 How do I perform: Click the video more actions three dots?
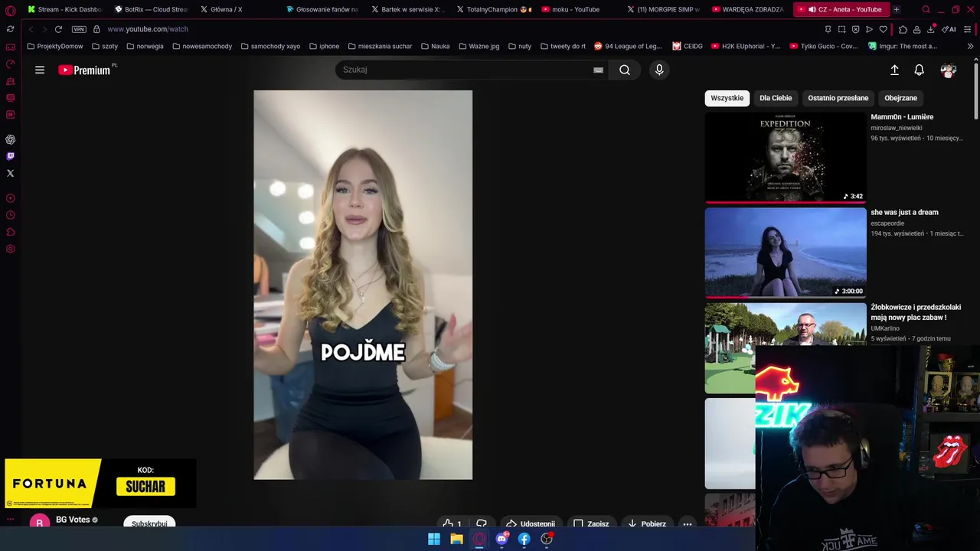click(x=687, y=524)
